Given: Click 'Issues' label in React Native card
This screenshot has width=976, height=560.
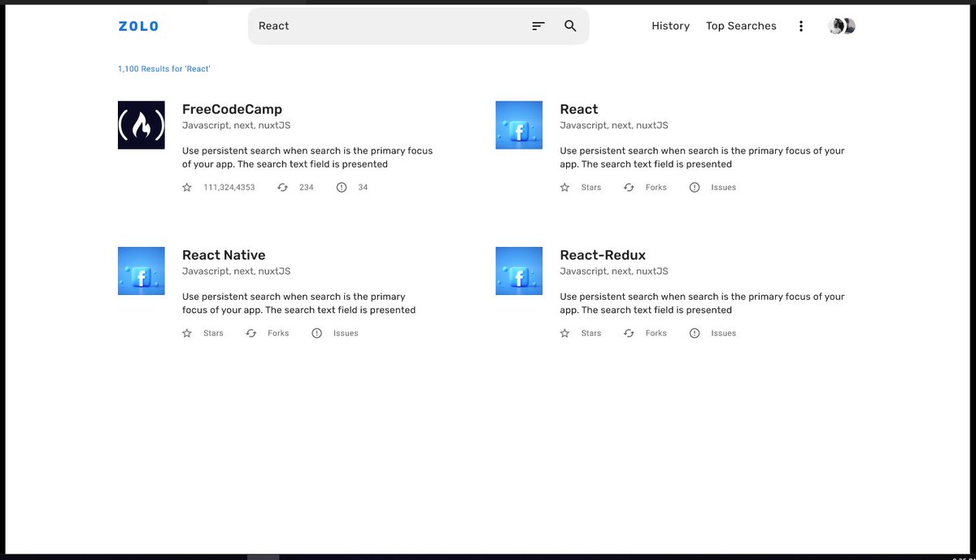Looking at the screenshot, I should click(x=346, y=333).
